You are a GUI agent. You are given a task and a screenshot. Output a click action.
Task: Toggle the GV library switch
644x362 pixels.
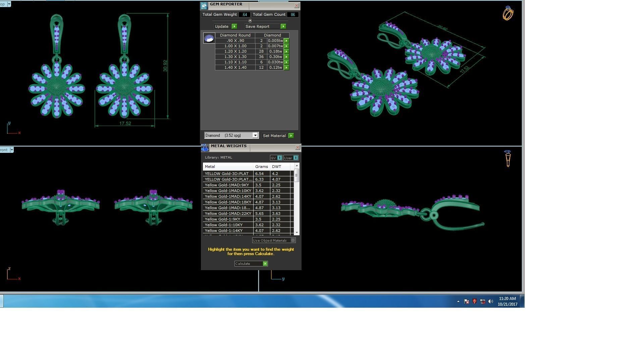click(x=279, y=158)
